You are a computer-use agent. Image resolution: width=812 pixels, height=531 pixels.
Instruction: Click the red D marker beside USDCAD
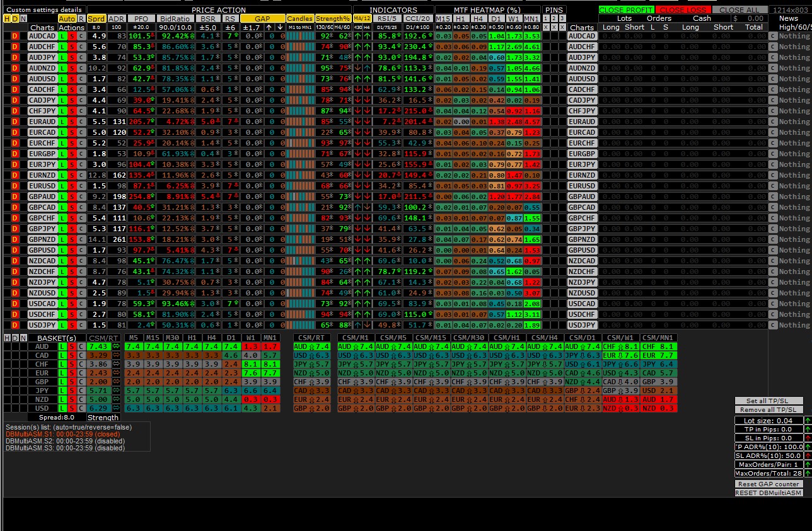point(14,304)
